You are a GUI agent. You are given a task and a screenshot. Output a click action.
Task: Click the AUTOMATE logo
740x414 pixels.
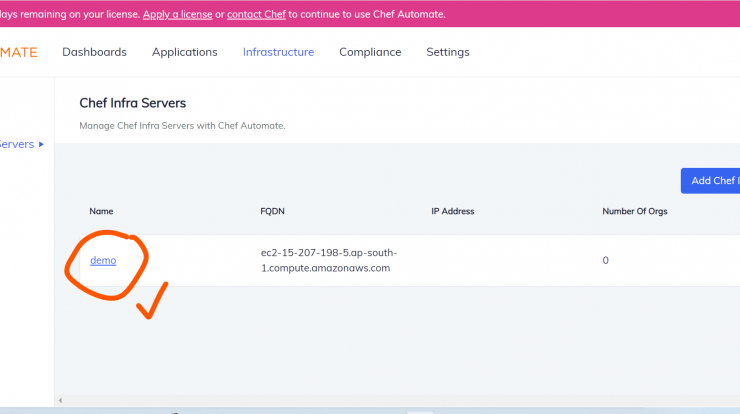pyautogui.click(x=19, y=52)
